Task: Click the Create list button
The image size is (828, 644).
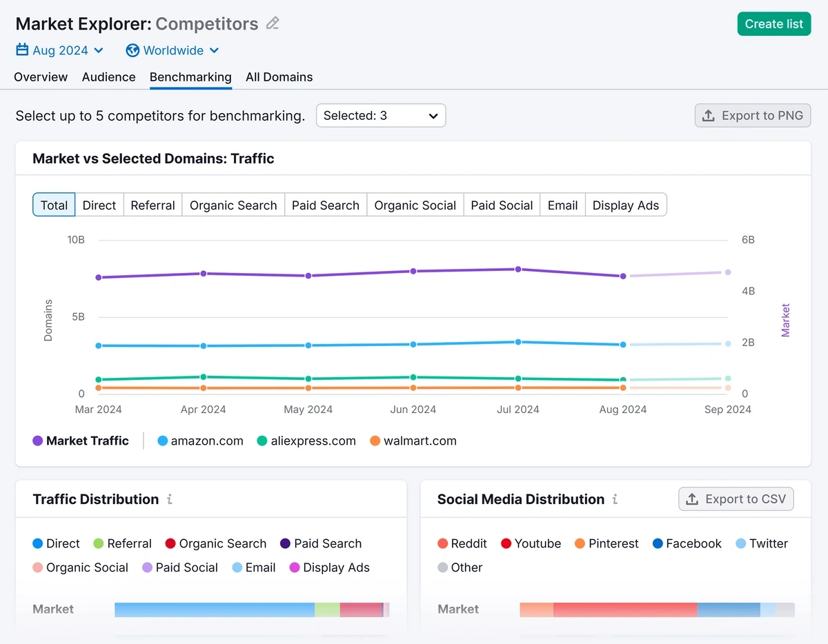Action: (x=773, y=24)
